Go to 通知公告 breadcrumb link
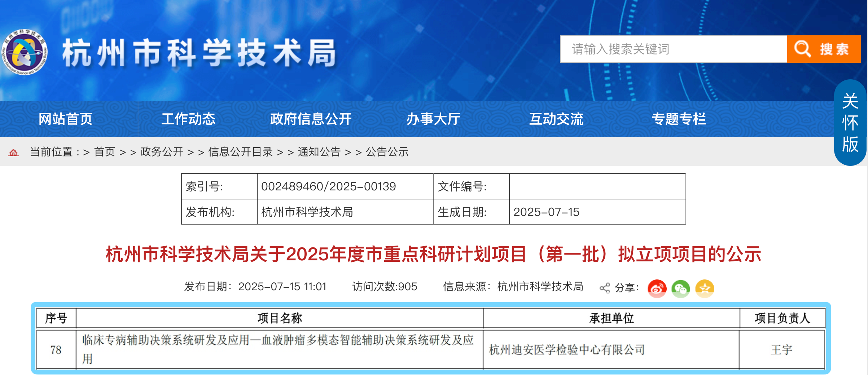This screenshot has height=375, width=868. [319, 152]
